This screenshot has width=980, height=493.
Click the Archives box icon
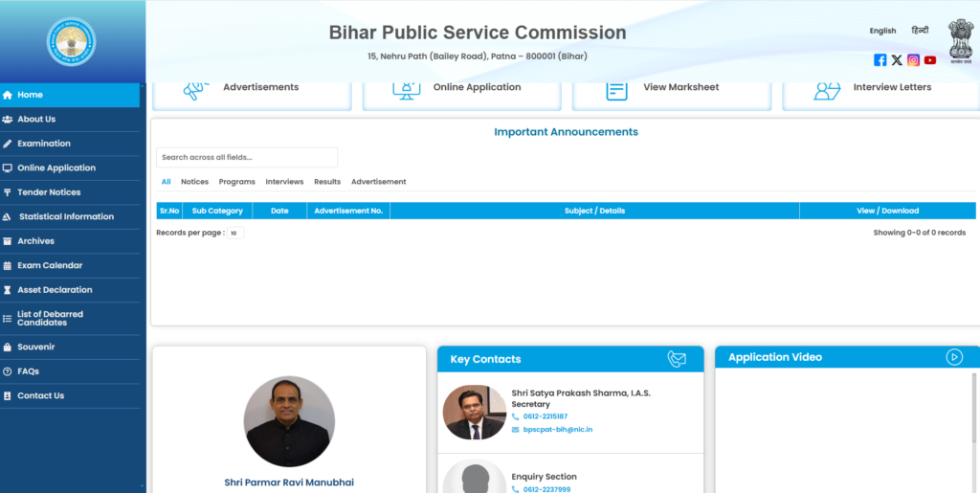click(8, 241)
